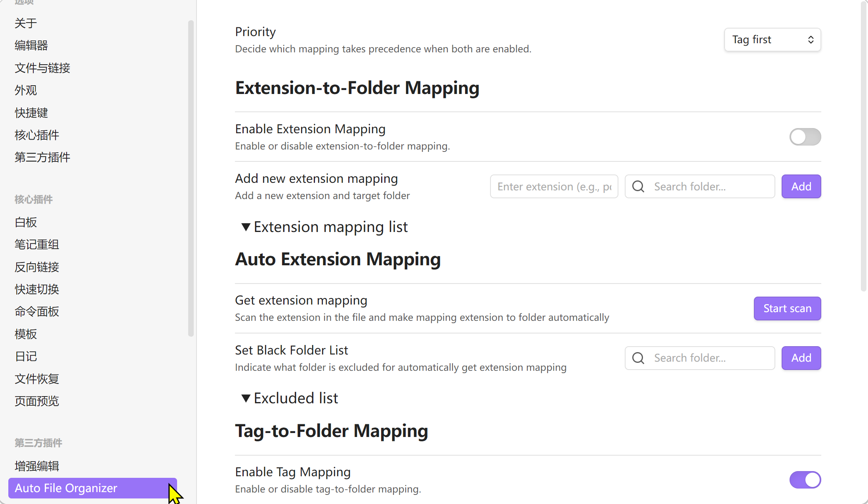Image resolution: width=868 pixels, height=504 pixels.
Task: Open the 命令面板 core plugin settings
Action: point(37,312)
